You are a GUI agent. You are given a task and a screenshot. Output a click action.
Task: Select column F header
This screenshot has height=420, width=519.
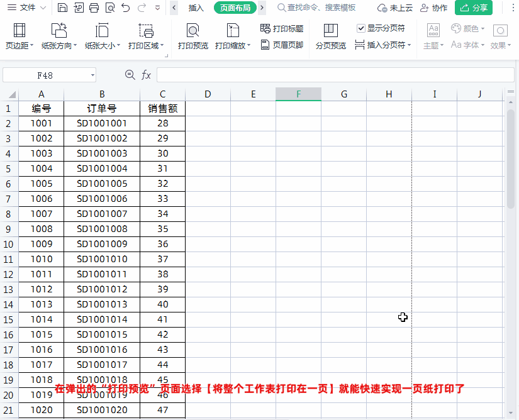point(298,94)
